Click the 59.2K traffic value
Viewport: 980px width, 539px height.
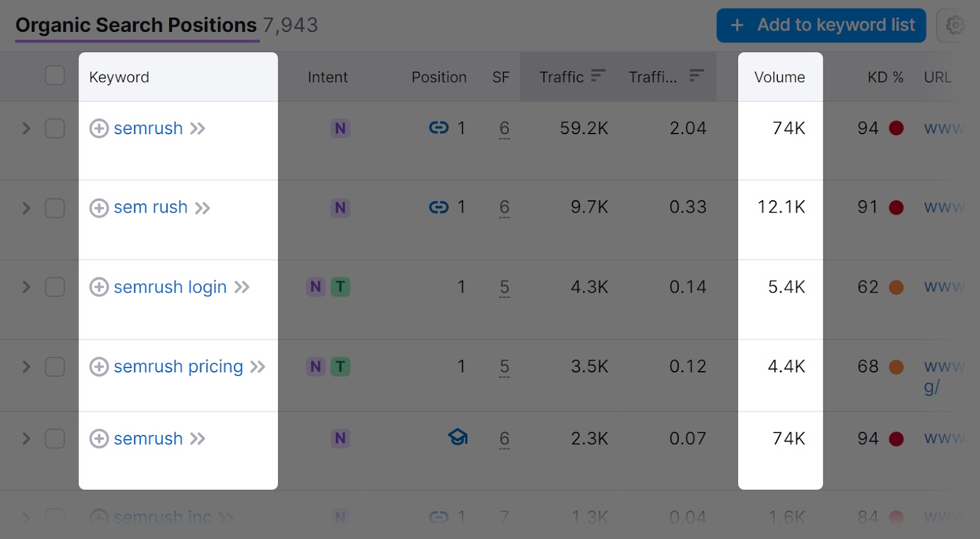click(x=584, y=129)
